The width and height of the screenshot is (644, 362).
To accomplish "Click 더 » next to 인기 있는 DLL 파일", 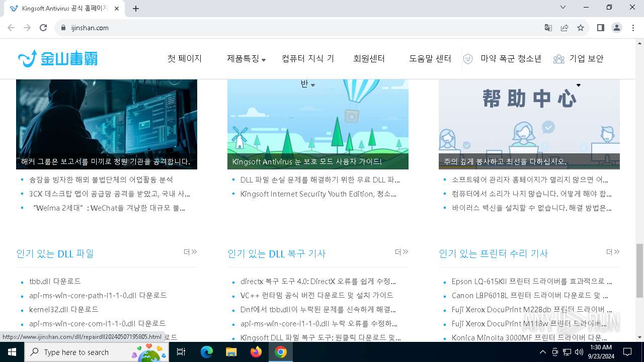I will point(190,252).
